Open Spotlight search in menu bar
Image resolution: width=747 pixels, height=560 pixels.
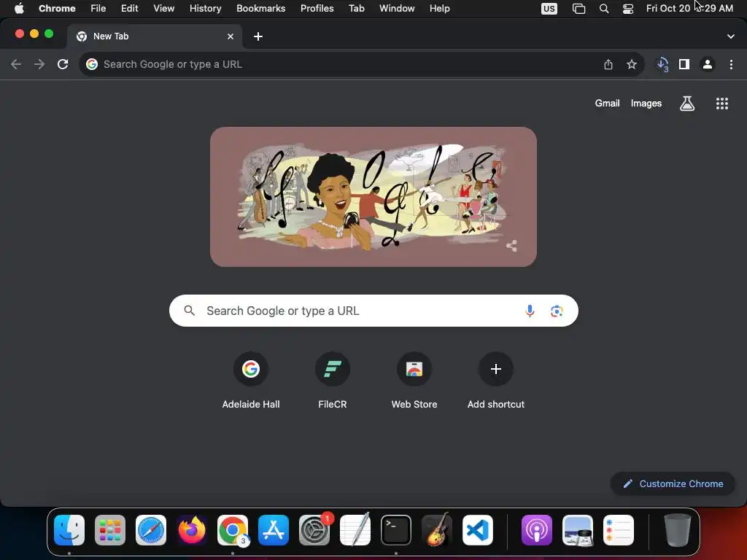(603, 9)
